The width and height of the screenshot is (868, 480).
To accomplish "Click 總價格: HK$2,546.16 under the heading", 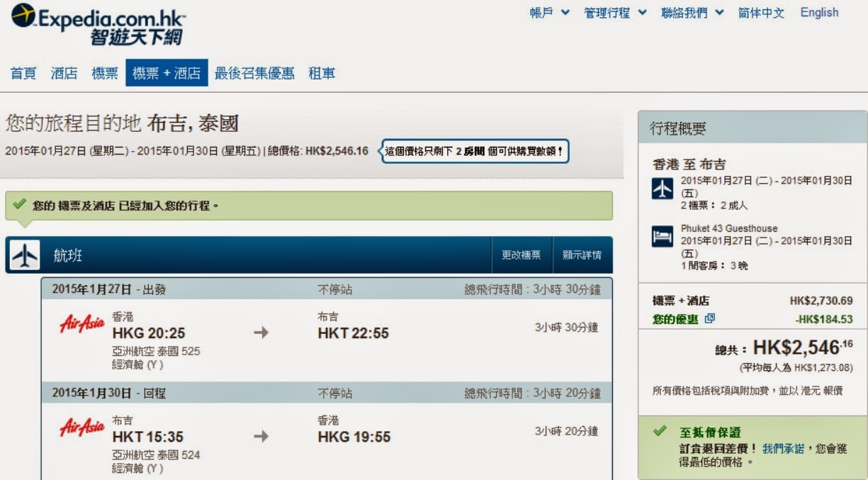I will pyautogui.click(x=318, y=151).
